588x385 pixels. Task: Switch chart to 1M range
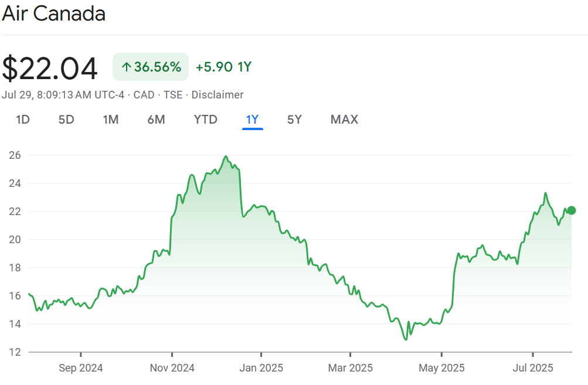coord(111,120)
